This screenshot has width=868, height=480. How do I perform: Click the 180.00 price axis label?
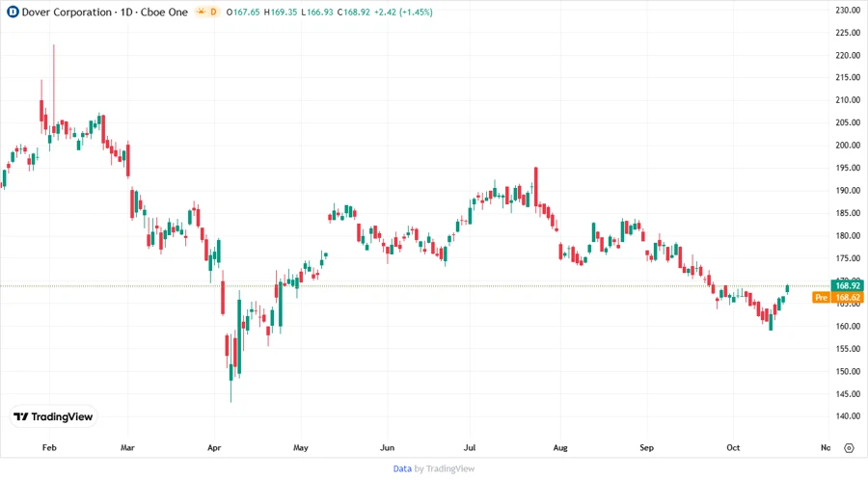click(848, 235)
